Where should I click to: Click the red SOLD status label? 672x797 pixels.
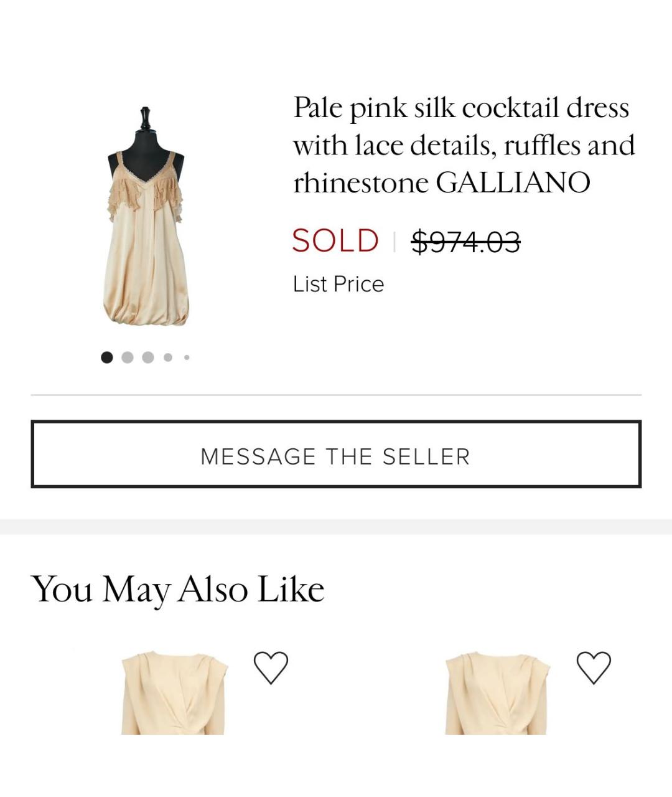click(335, 241)
